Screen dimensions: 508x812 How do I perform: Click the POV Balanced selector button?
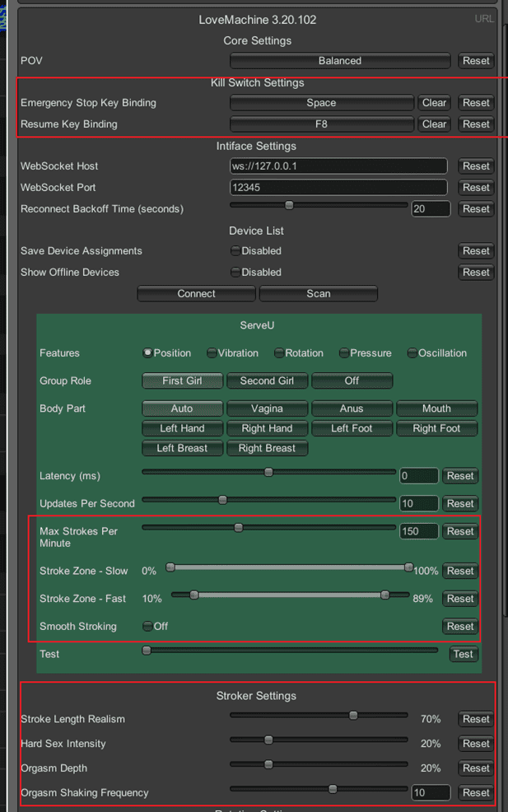(340, 61)
